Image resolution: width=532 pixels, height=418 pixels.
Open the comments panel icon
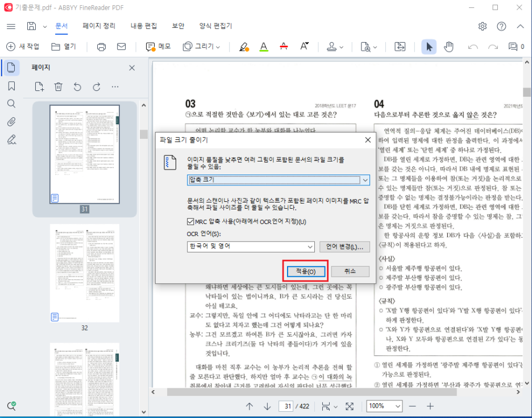point(516,47)
